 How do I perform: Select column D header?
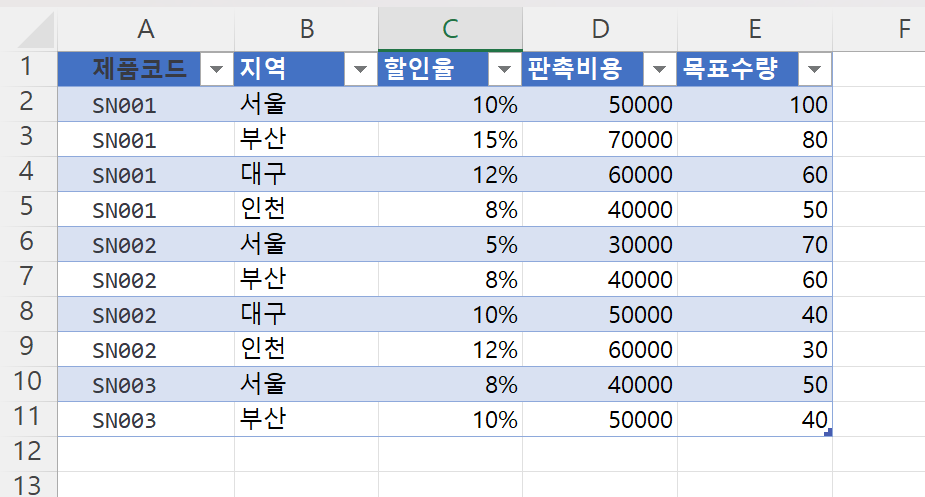600,29
